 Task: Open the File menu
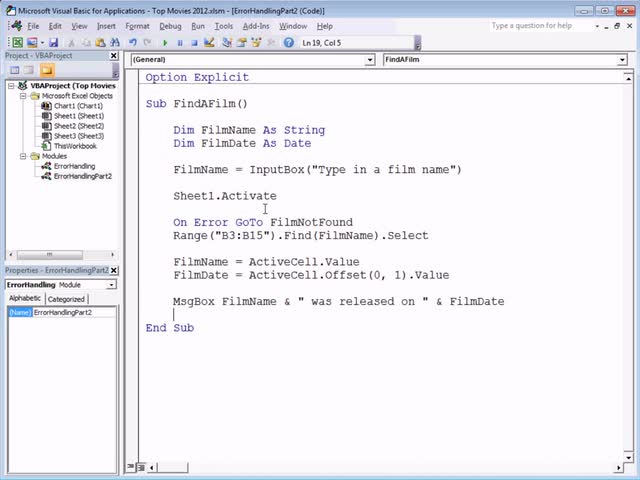click(x=33, y=26)
